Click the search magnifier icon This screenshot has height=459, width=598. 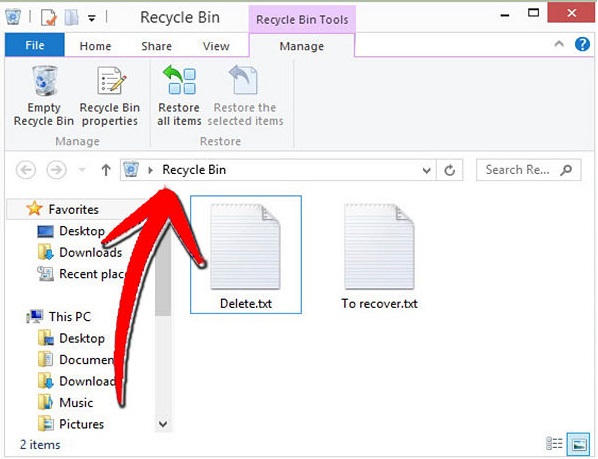pos(566,170)
